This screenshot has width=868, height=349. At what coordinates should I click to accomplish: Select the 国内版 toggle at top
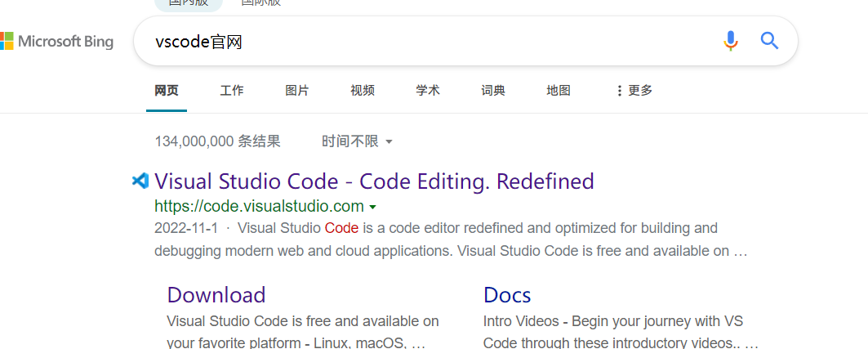pyautogui.click(x=188, y=2)
